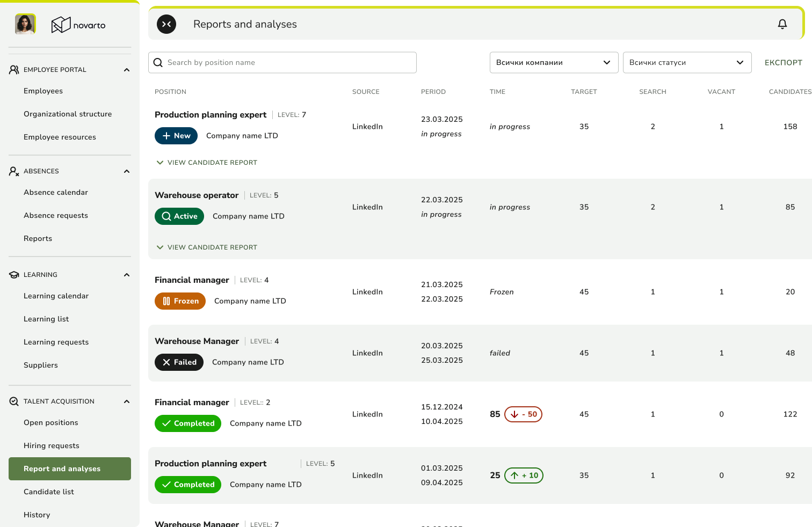This screenshot has width=812, height=527.
Task: Collapse the Talent Acquisition section
Action: click(x=127, y=401)
